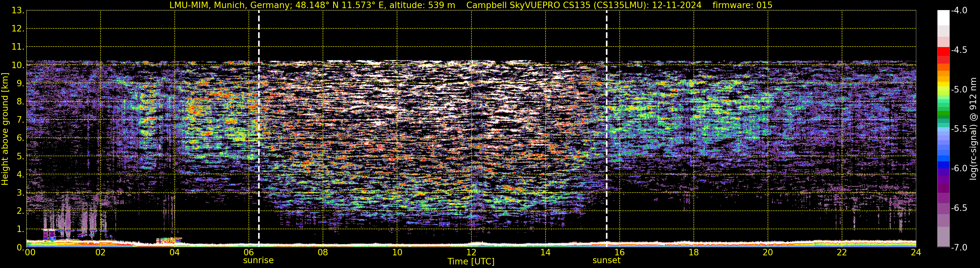
Task: Click the "-6.0" colorbar tick label
Action: pos(959,168)
